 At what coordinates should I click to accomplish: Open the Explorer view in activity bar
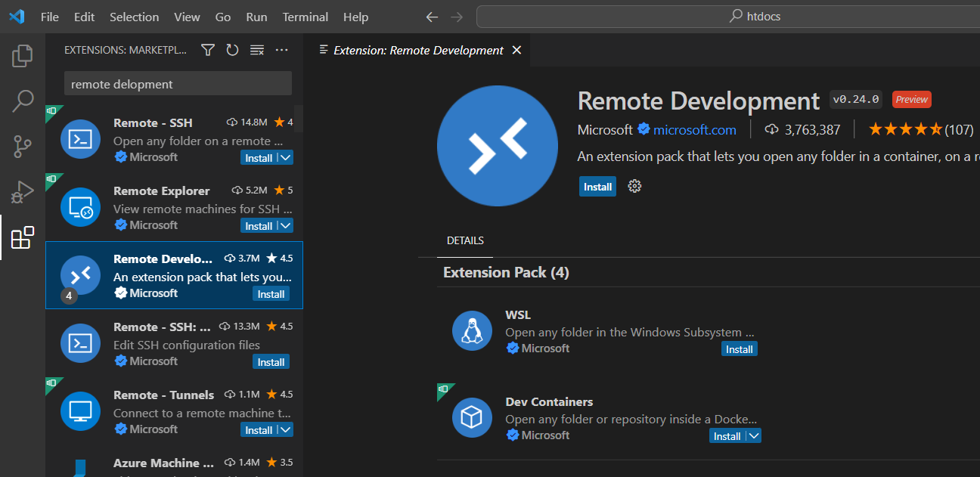(23, 55)
